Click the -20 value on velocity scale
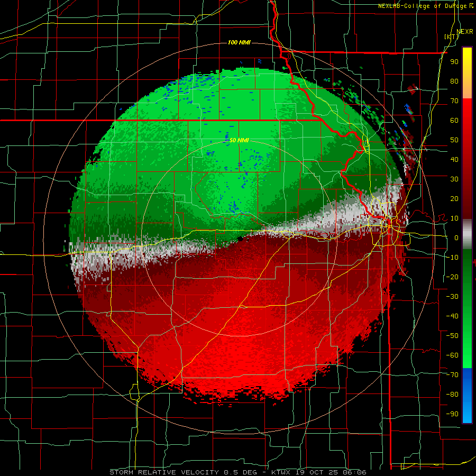This screenshot has width=476, height=476. (x=452, y=277)
